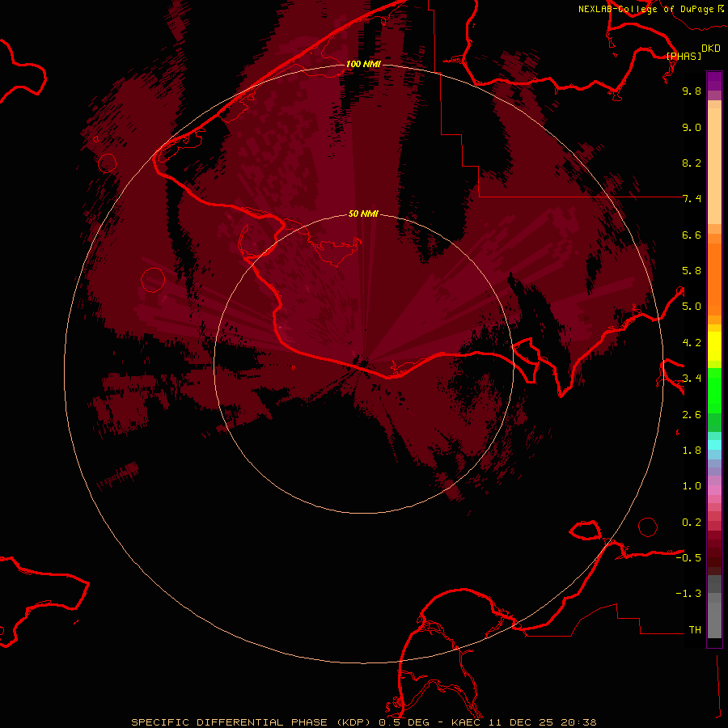Click the 9.0 value on color scale

pyautogui.click(x=692, y=127)
